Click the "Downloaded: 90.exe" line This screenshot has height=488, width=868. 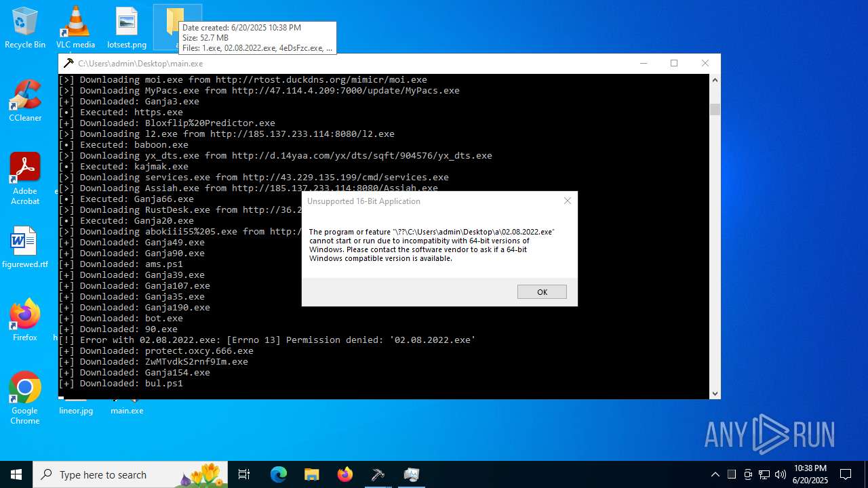pyautogui.click(x=118, y=329)
